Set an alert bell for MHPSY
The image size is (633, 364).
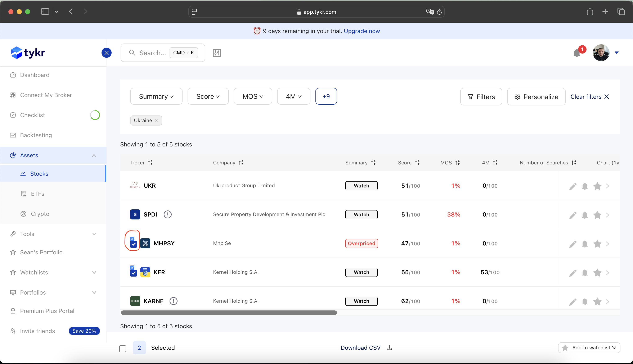click(585, 244)
